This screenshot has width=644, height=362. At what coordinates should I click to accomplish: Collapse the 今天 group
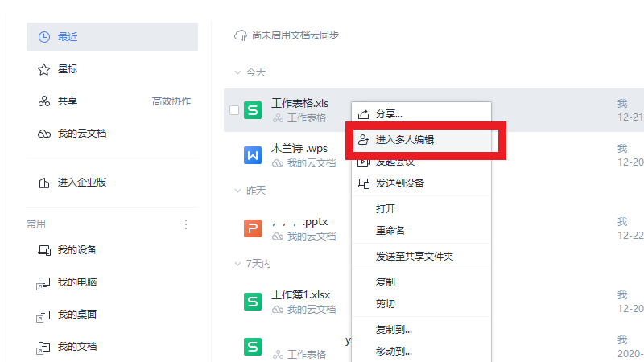click(237, 72)
